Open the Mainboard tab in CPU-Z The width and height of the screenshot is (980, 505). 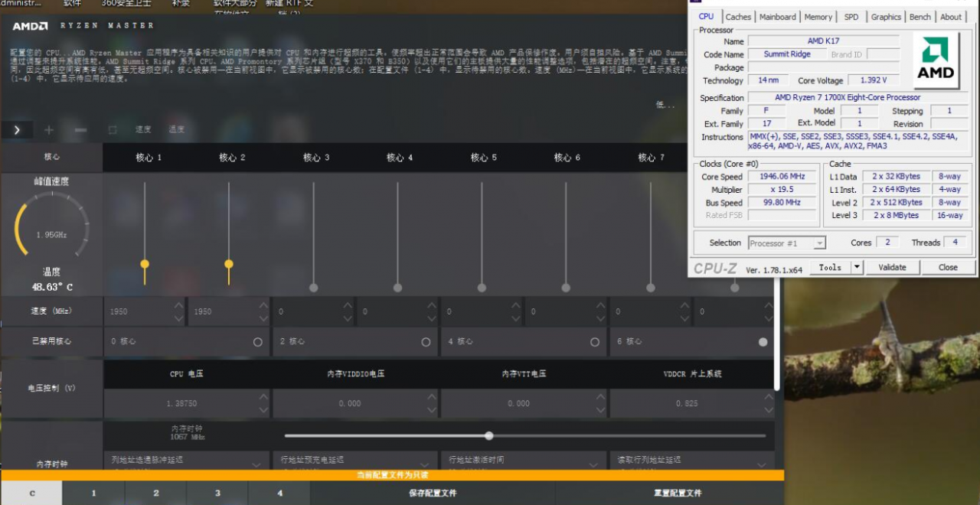[778, 17]
